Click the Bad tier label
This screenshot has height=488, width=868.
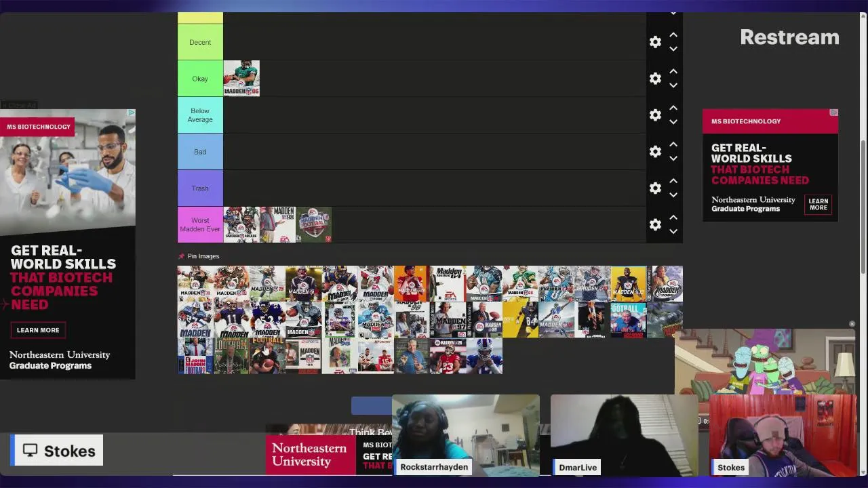click(x=200, y=152)
